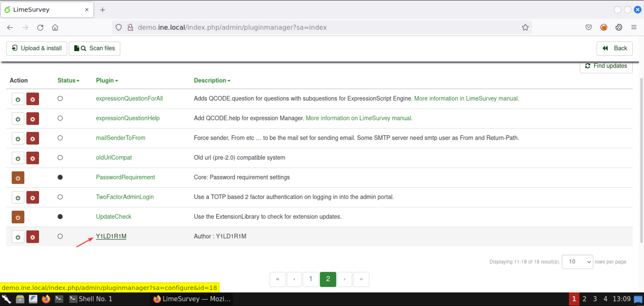Uninstall oldUrlCompat with red delete icon

click(33, 158)
